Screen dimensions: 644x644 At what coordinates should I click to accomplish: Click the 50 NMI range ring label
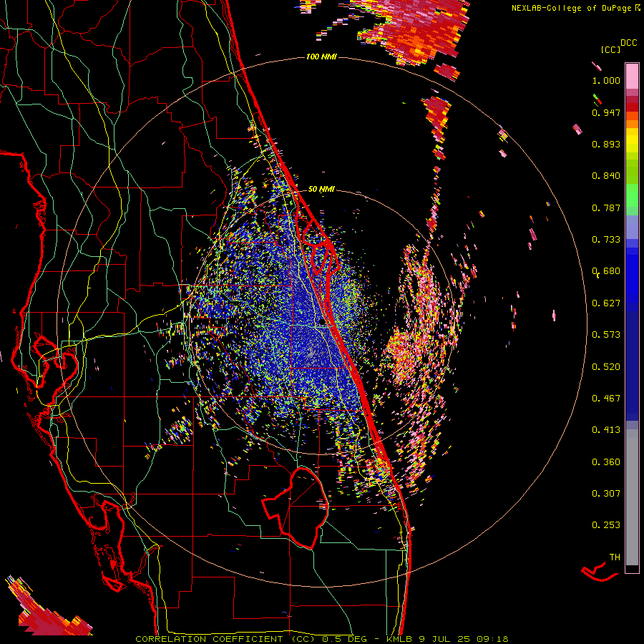321,189
